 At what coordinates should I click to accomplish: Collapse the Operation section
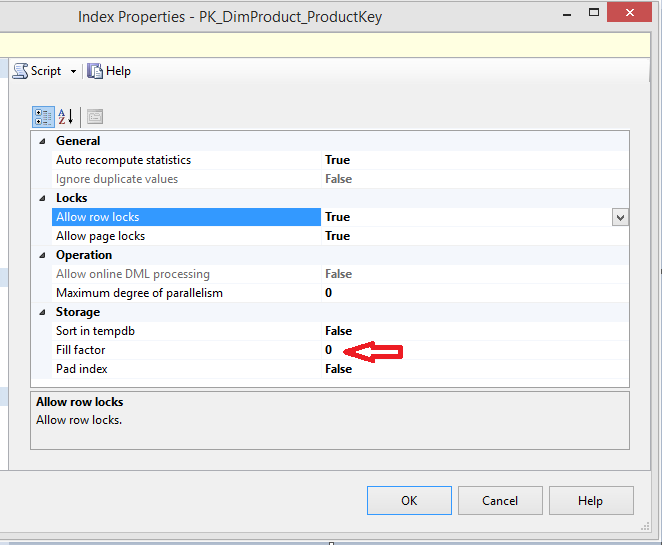point(42,255)
